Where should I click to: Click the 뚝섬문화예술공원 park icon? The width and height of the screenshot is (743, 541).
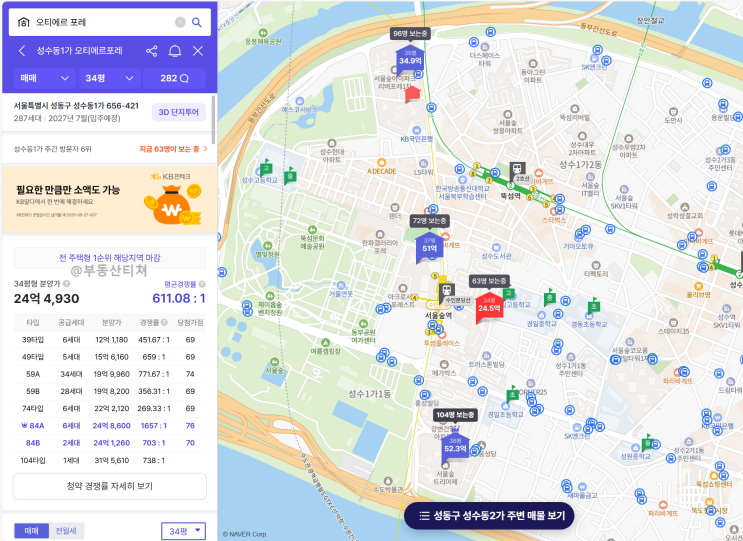[312, 229]
